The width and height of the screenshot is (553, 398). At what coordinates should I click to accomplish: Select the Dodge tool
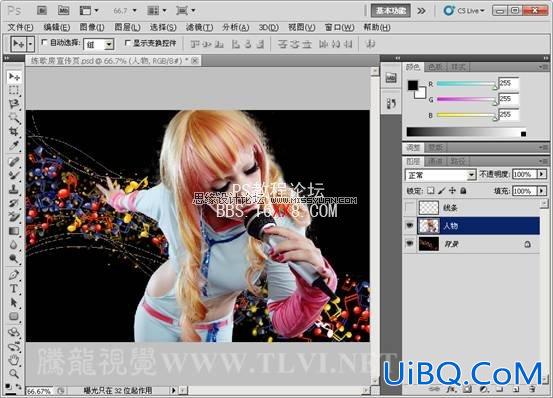[x=14, y=259]
